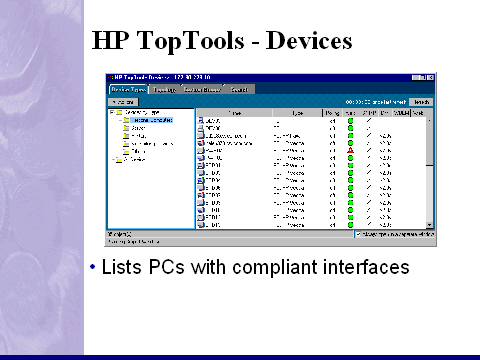Collapse the root folder of the device tree
The image size is (480, 360).
[112, 112]
